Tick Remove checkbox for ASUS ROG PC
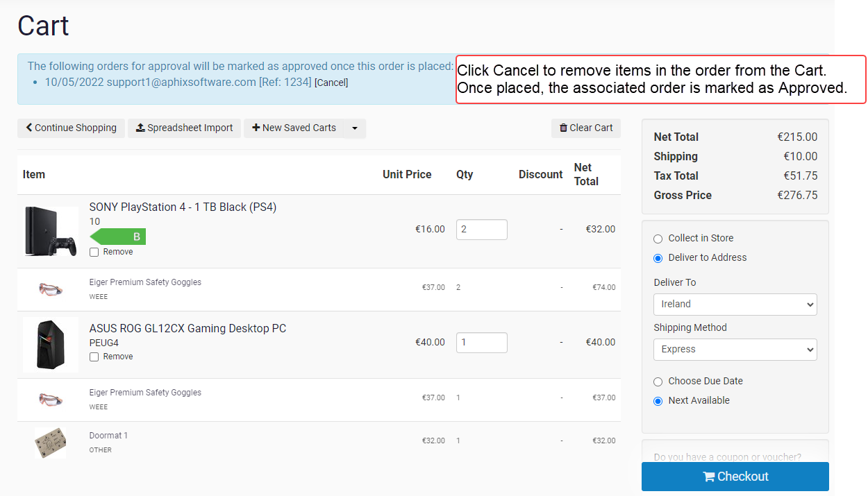 (x=94, y=357)
